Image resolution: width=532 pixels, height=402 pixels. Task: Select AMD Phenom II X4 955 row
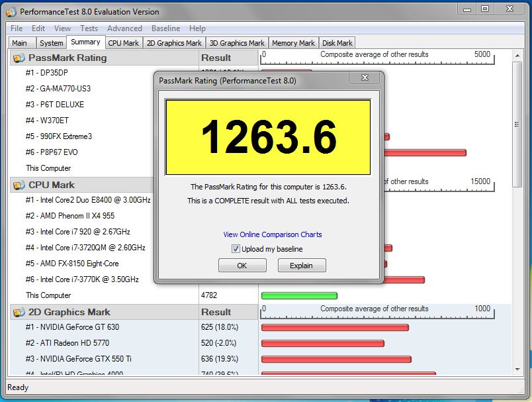[70, 216]
